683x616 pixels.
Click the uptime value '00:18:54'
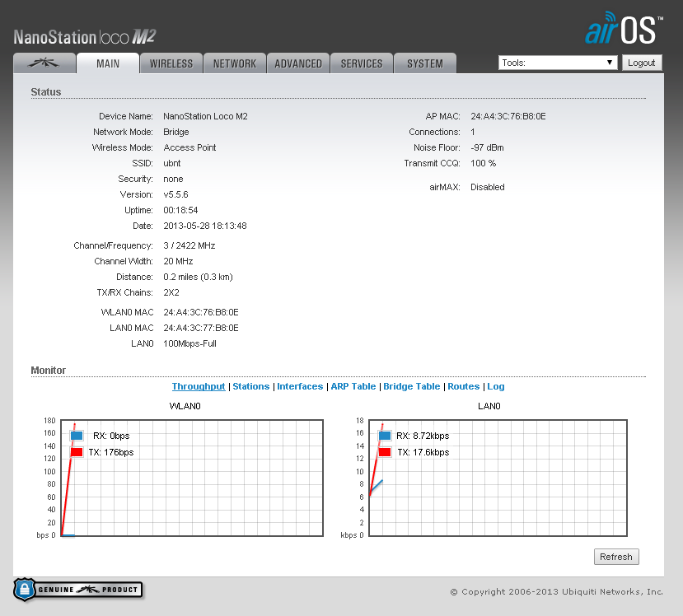180,210
